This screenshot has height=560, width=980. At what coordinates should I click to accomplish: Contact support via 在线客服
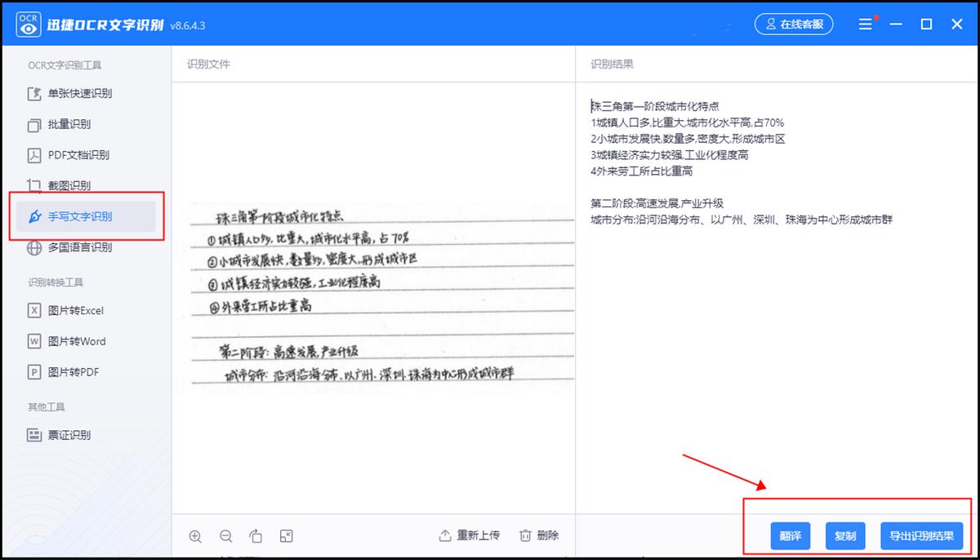793,24
